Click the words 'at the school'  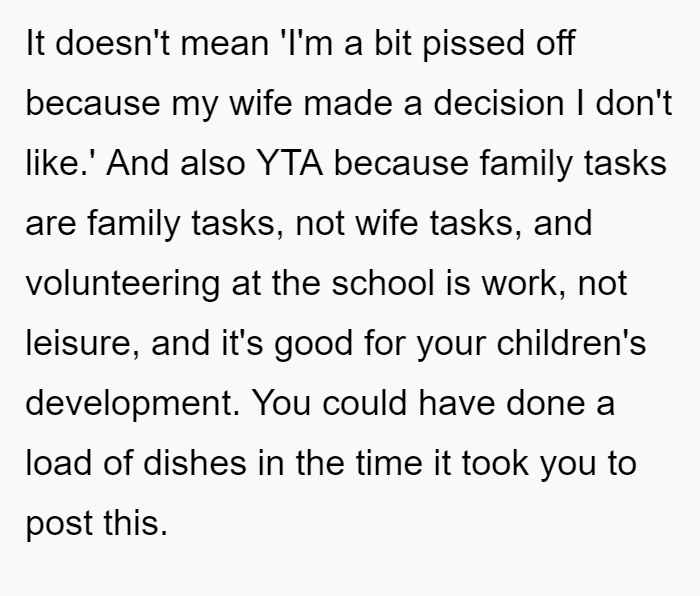click(333, 283)
